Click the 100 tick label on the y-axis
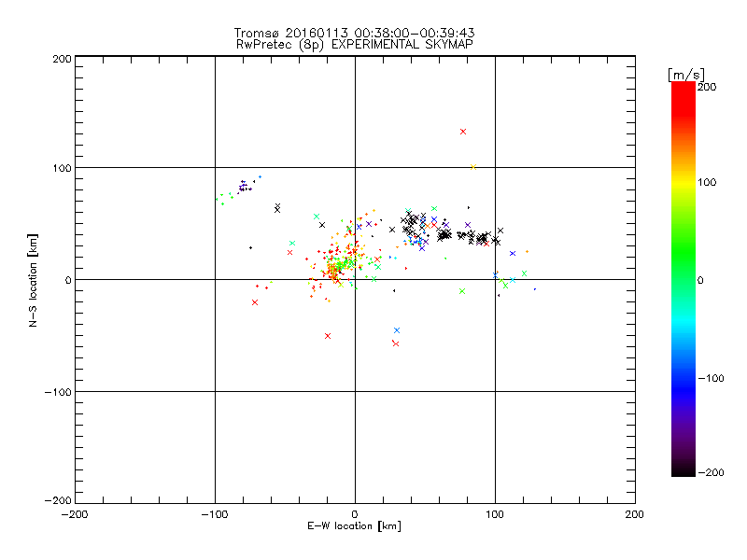Viewport: 747px width, 560px height. click(62, 168)
